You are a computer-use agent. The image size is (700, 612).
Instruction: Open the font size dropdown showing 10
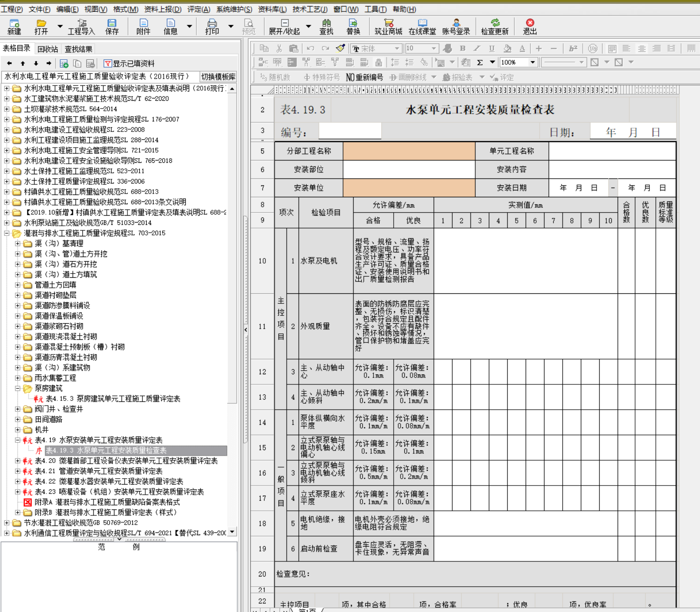coord(434,48)
